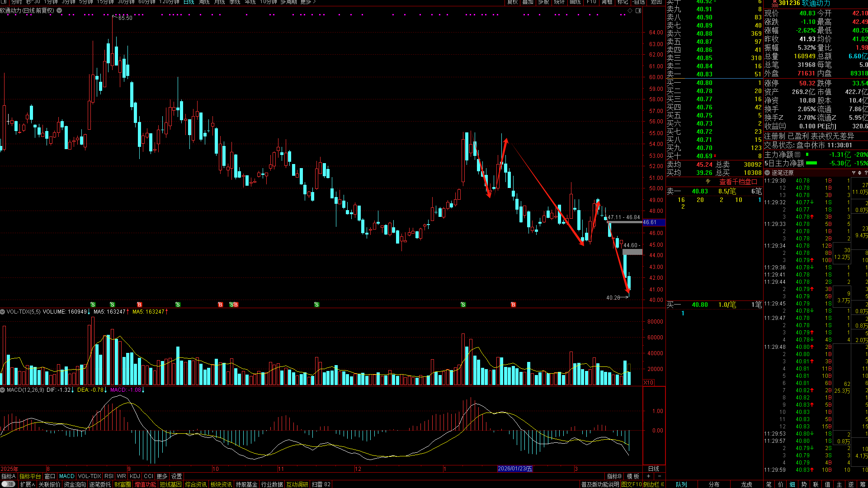Click the 侧边栏 collapse button
This screenshot has height=488, width=868.
pos(653,484)
